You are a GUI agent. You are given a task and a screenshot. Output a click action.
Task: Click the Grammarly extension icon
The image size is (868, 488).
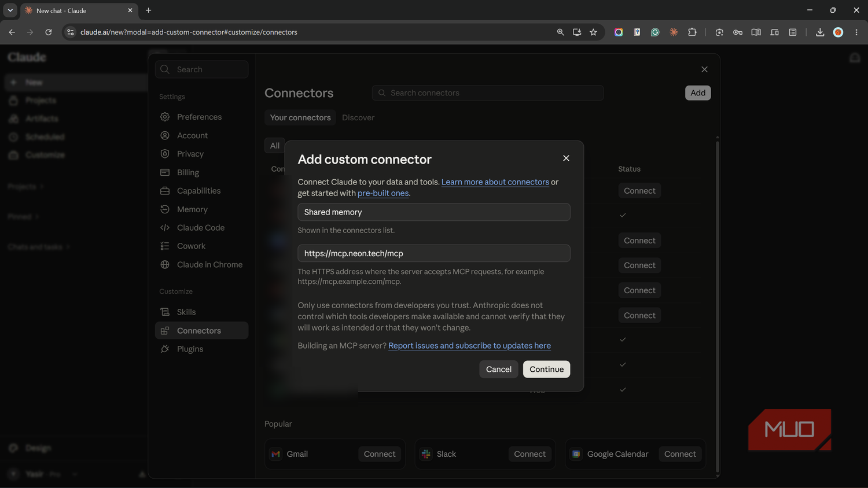point(655,32)
